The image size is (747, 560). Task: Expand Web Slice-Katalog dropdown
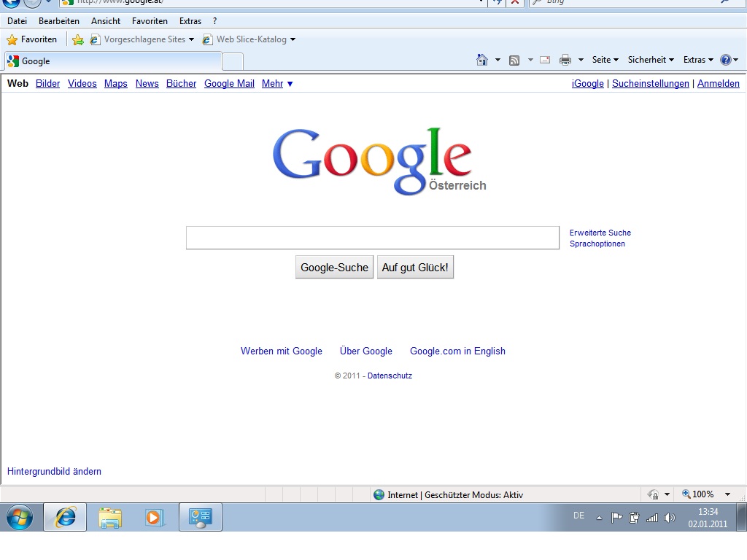tap(293, 39)
